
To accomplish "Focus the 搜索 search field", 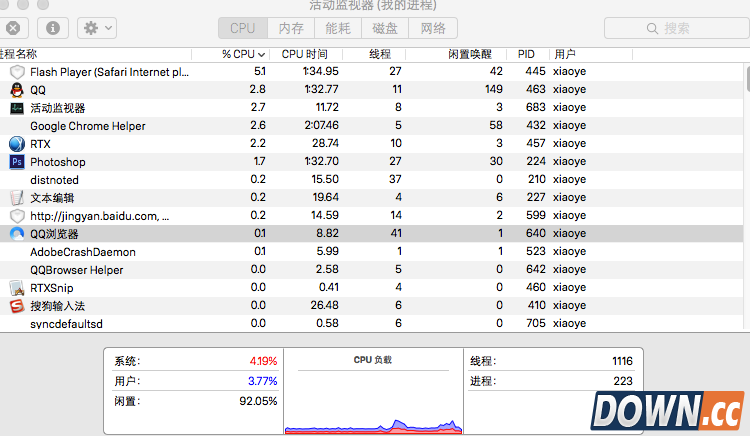I will (x=677, y=28).
